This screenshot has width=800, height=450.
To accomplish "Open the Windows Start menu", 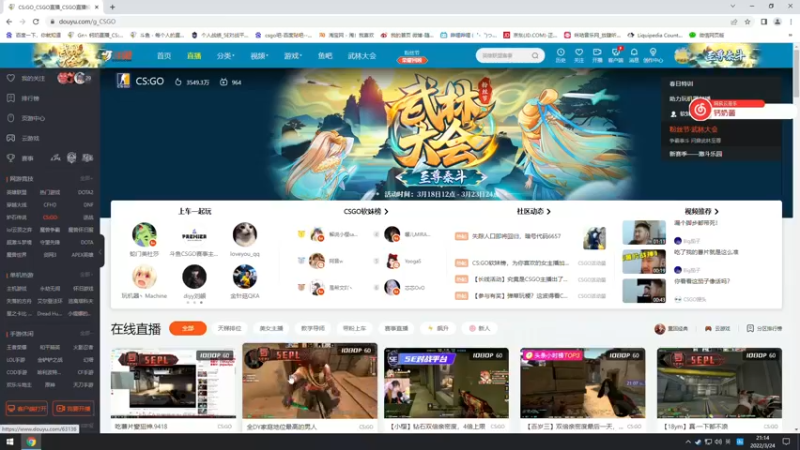I will pos(9,442).
